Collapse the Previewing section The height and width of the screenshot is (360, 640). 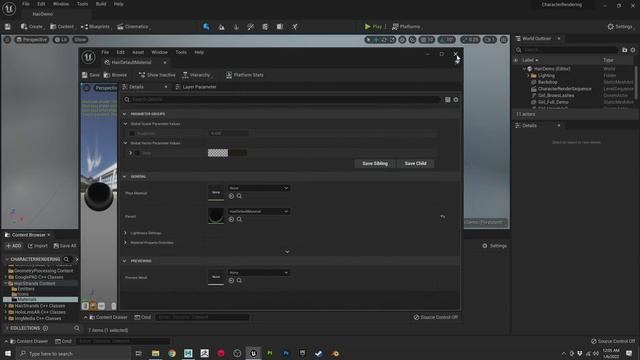(124, 261)
